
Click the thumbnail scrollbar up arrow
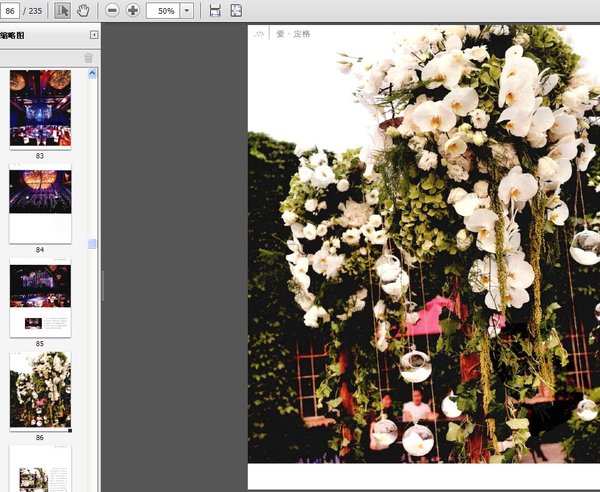click(92, 73)
